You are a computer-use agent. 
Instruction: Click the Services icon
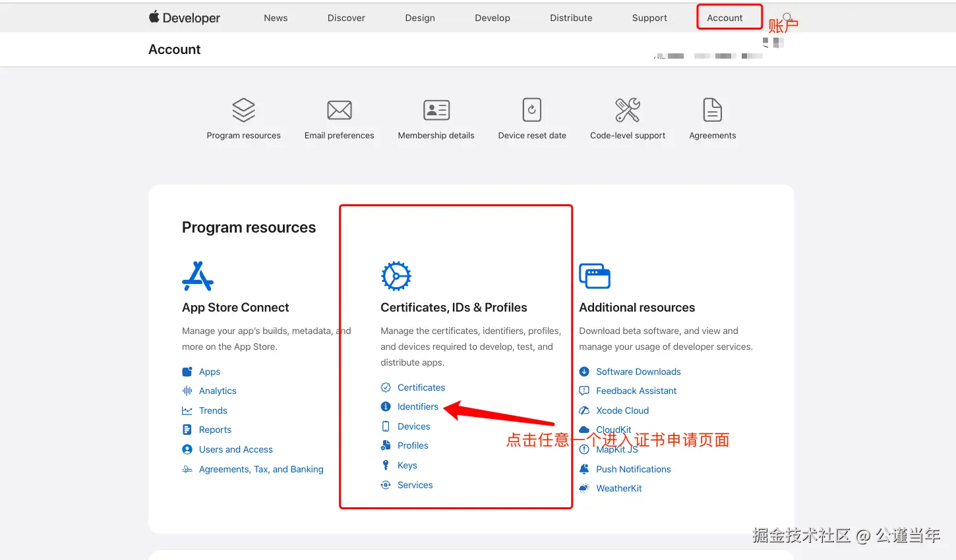point(386,485)
